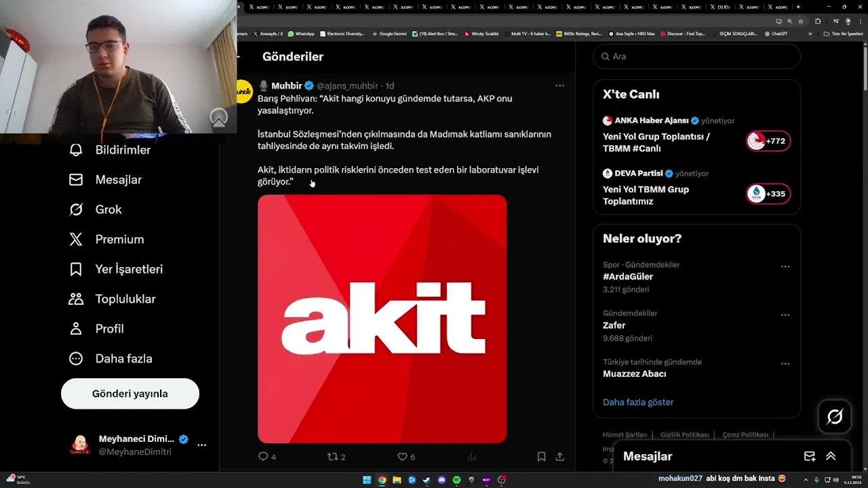
Task: Open more options on Muhbir post
Action: [559, 85]
